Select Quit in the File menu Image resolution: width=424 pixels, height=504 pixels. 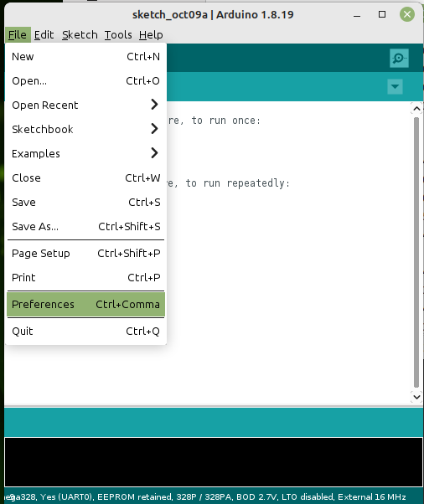[86, 331]
